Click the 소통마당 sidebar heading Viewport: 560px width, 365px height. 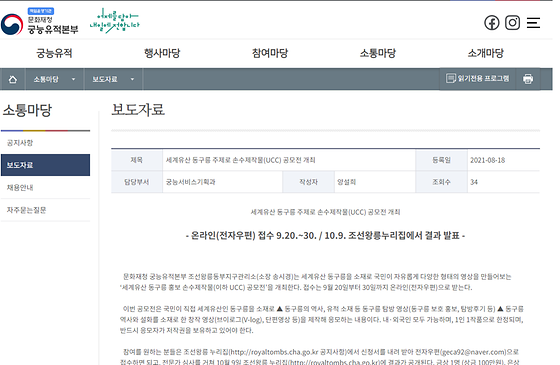click(27, 110)
